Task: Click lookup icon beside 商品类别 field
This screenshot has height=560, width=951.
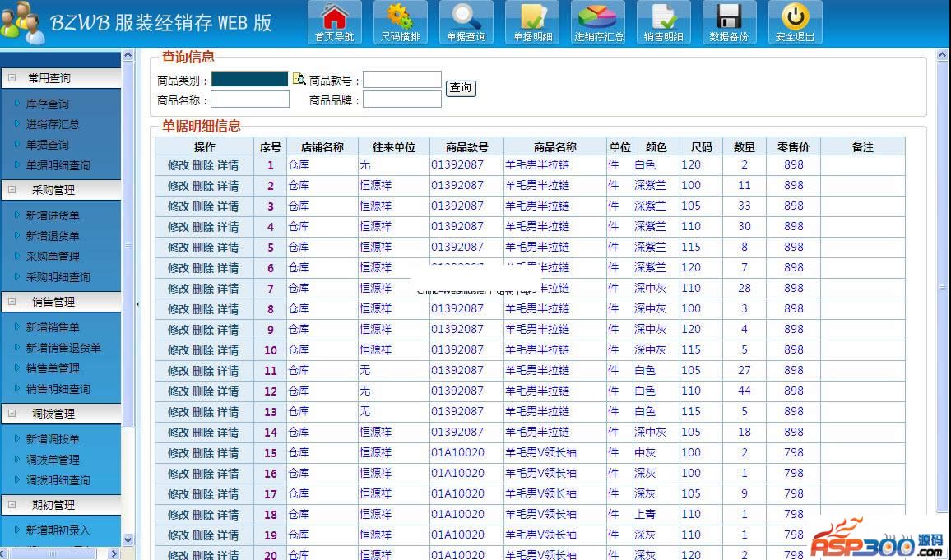Action: [x=299, y=80]
